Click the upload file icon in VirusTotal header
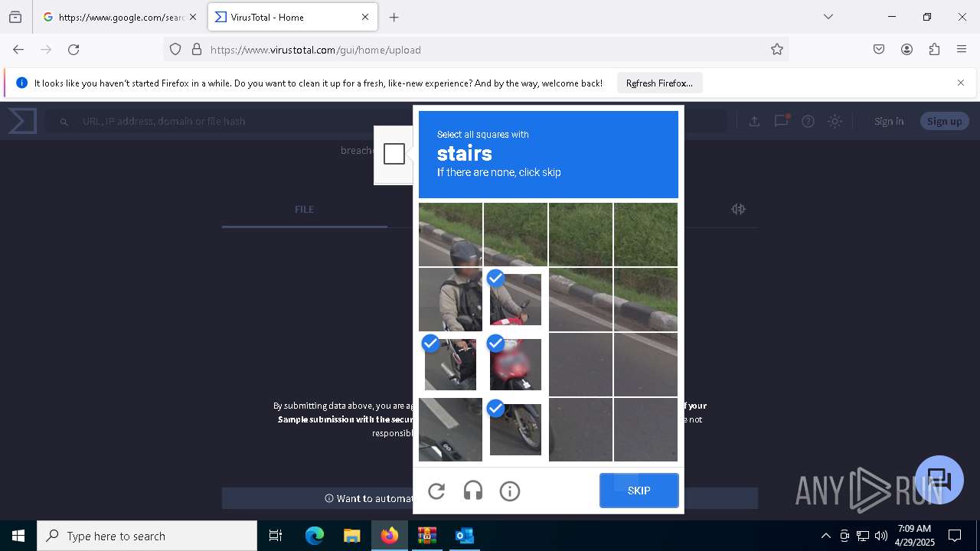 [x=754, y=121]
